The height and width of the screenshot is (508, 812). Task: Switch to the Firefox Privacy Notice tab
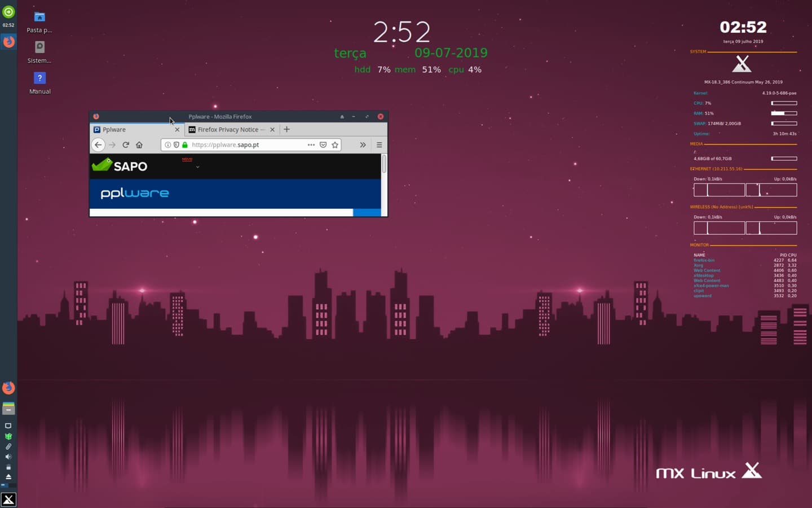[228, 129]
